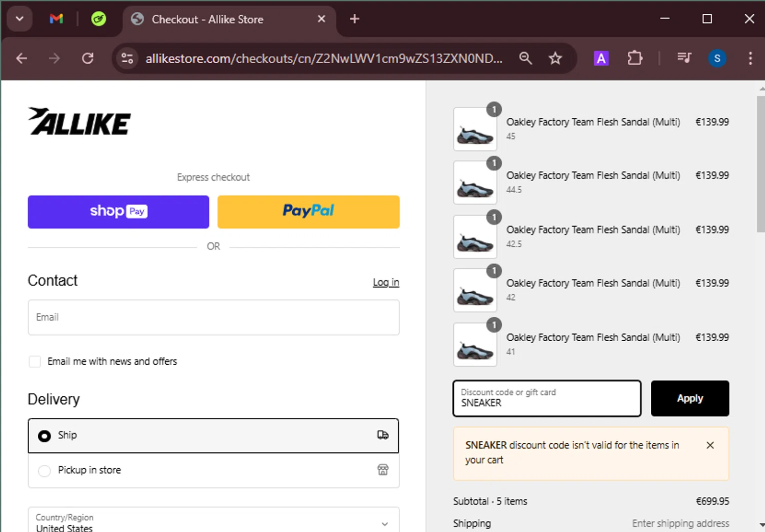View site information icon in address bar

click(x=127, y=58)
